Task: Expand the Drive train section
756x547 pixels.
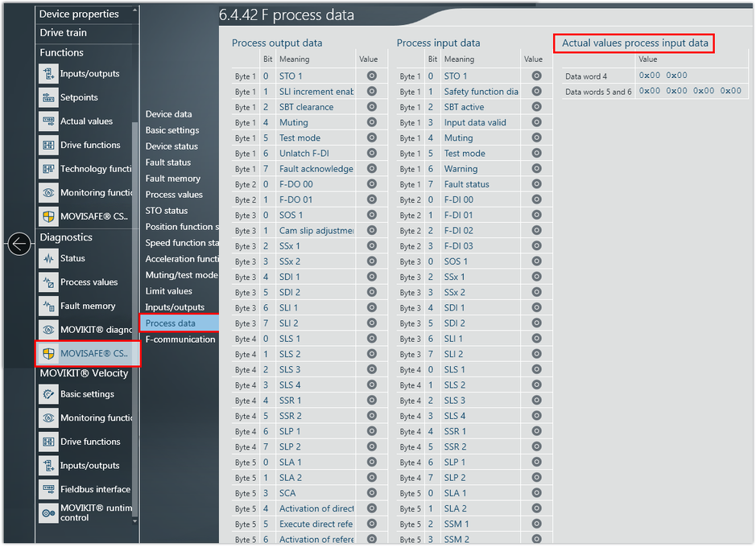Action: click(x=64, y=33)
